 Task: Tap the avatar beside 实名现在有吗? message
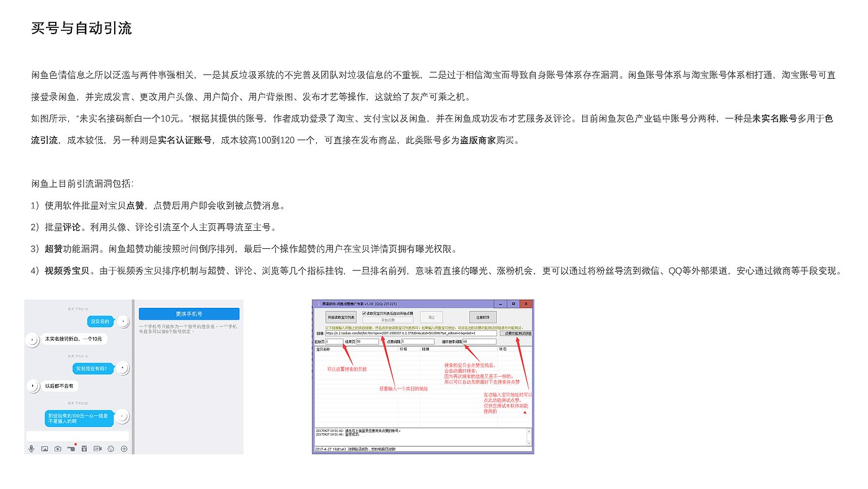pos(123,368)
